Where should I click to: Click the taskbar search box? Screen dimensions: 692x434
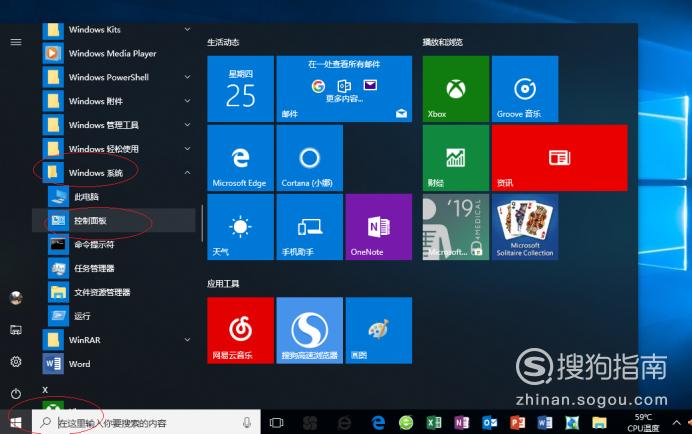pos(146,423)
